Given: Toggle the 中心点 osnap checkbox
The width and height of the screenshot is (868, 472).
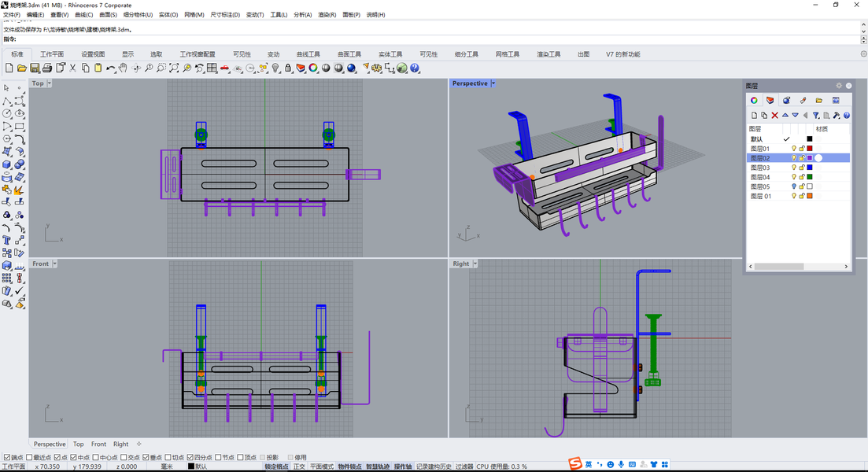Looking at the screenshot, I should [96, 457].
